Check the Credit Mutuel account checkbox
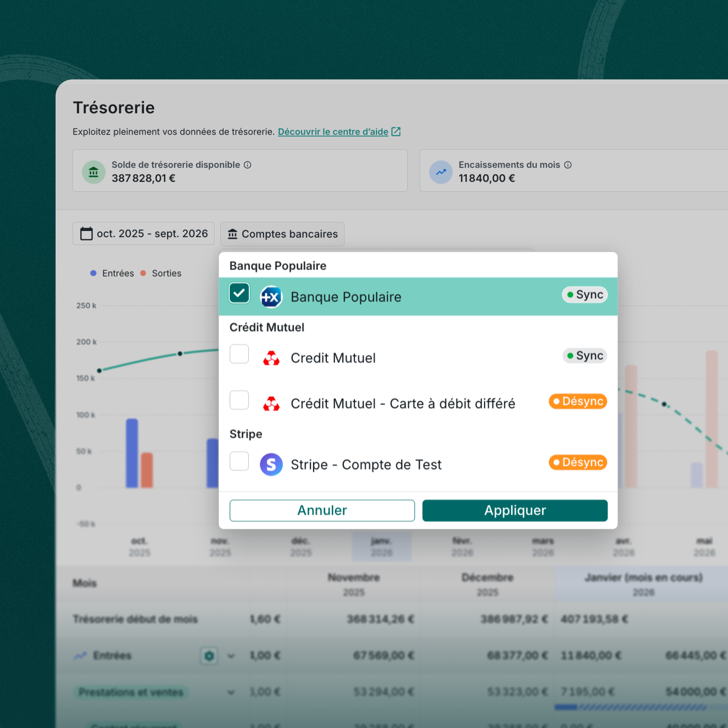The width and height of the screenshot is (728, 728). (x=239, y=354)
